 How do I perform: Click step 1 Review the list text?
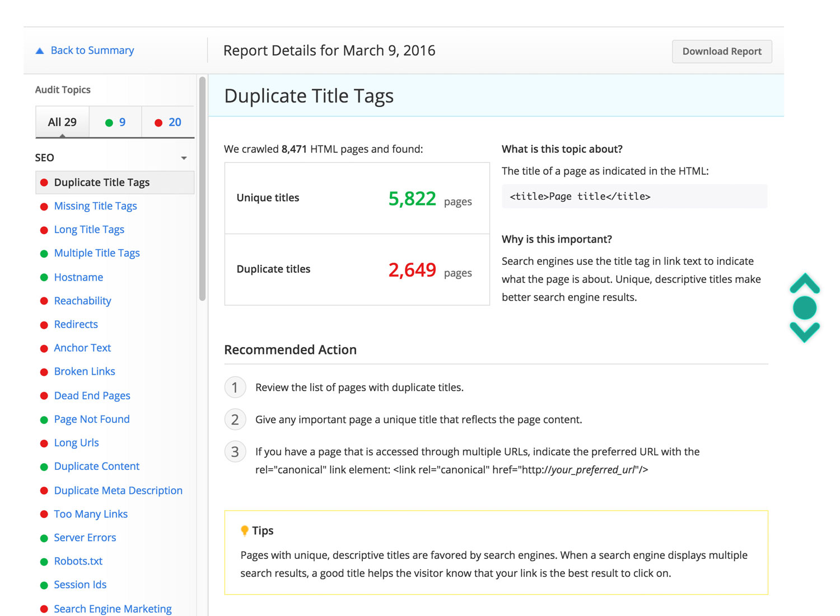[360, 388]
